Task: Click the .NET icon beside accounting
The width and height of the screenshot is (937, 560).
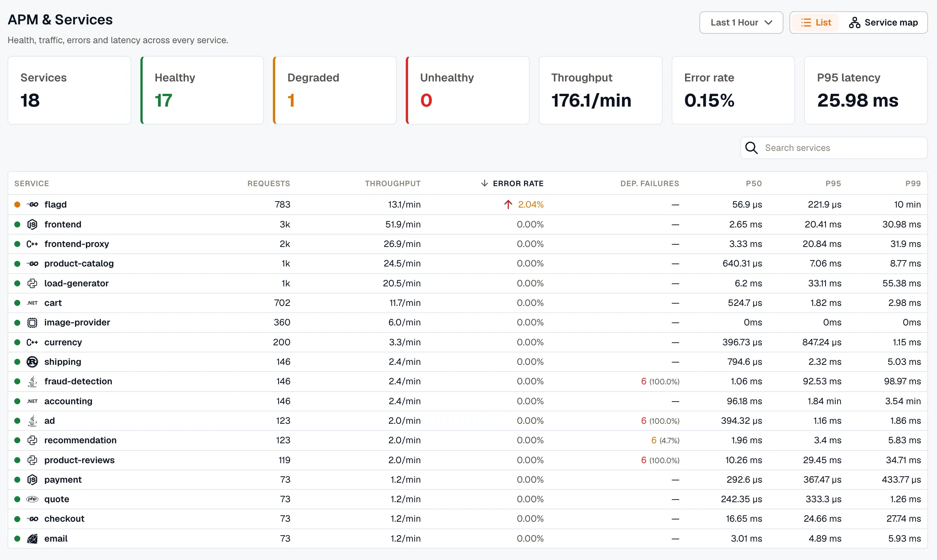Action: coord(32,401)
